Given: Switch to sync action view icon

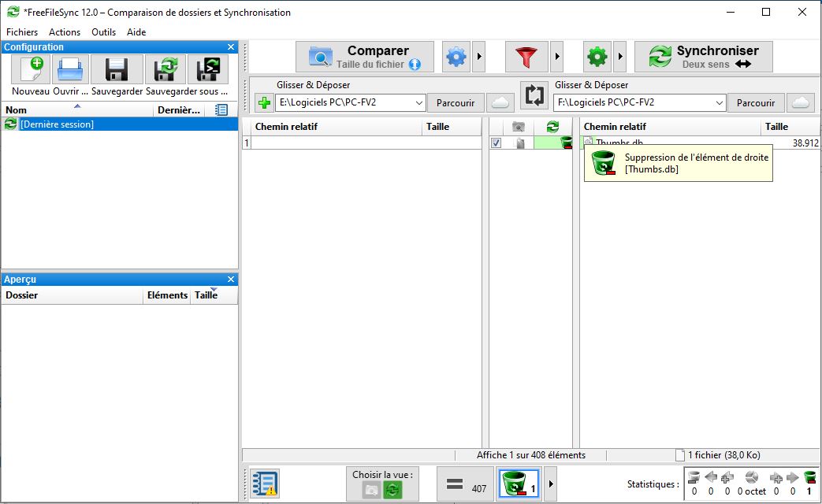Looking at the screenshot, I should pos(392,491).
